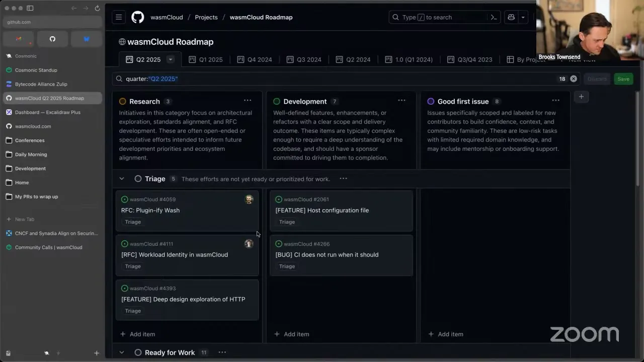Viewport: 644px width, 362px height.
Task: Open the Triage group options menu
Action: click(343, 179)
